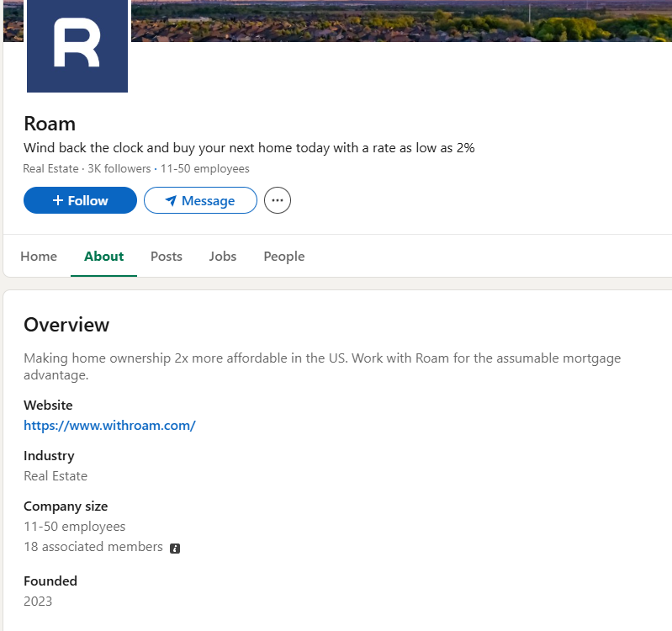
Task: Click the header's 11-50 employees text
Action: (x=205, y=168)
